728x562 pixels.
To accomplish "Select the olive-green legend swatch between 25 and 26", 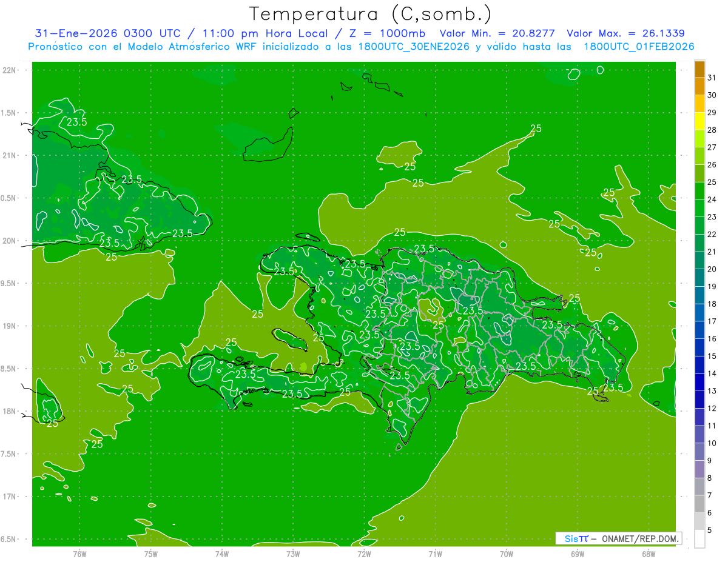I will coord(699,173).
